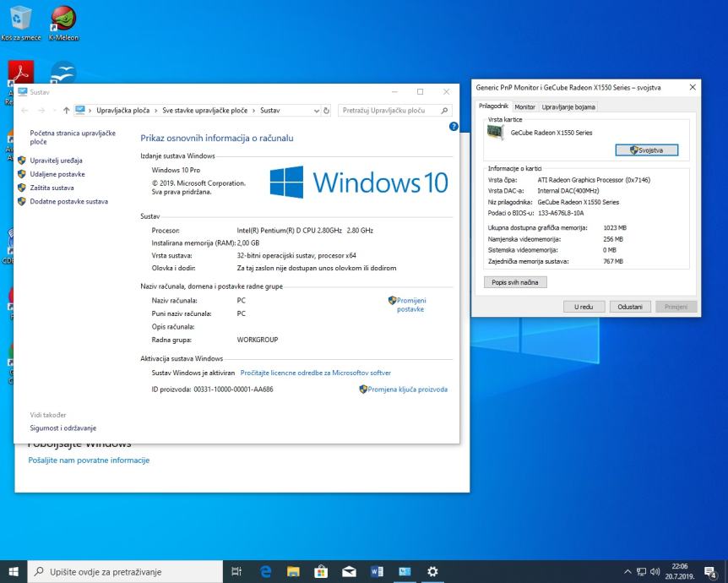The image size is (728, 583).
Task: Open the Mail app in the taskbar
Action: (x=349, y=571)
